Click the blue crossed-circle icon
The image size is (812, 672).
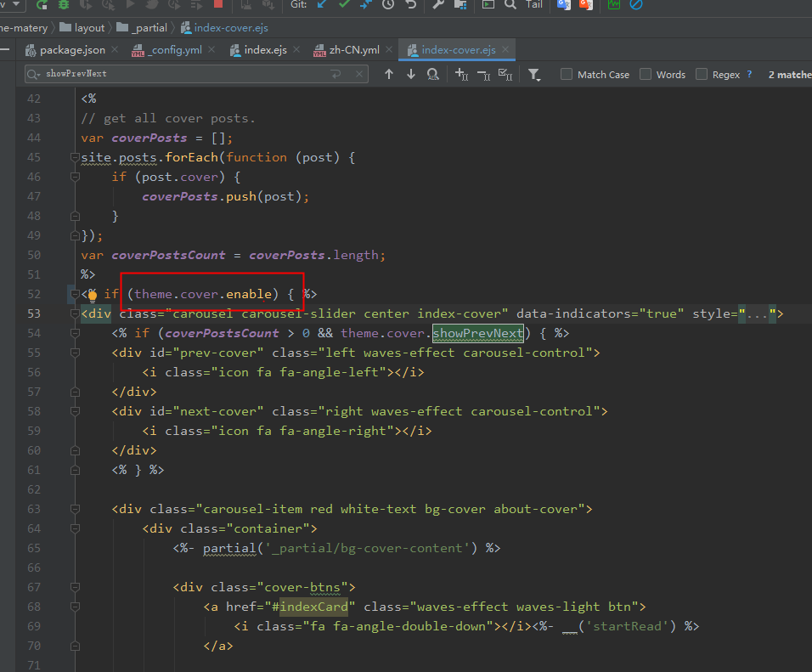(x=636, y=4)
